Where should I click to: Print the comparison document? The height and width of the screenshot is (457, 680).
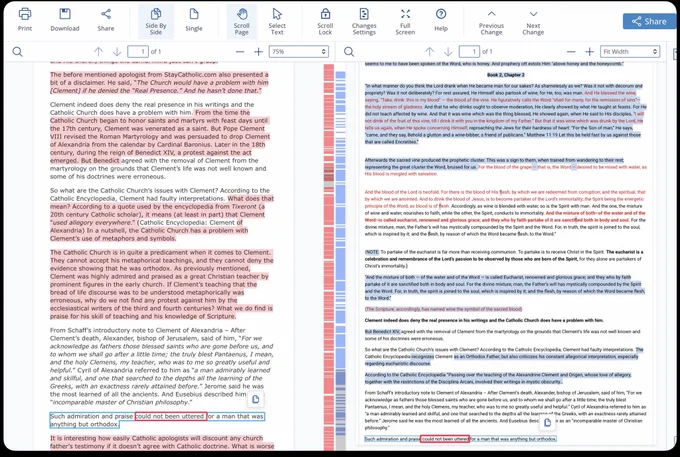coord(25,20)
